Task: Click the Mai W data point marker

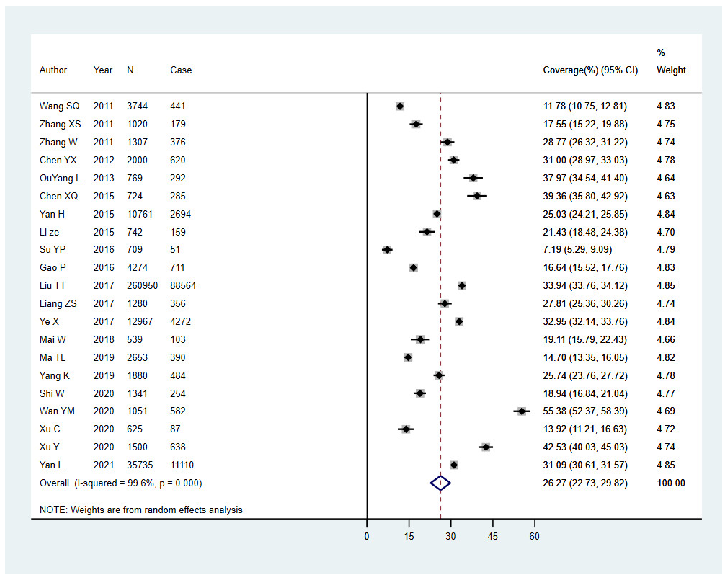Action: (x=420, y=340)
